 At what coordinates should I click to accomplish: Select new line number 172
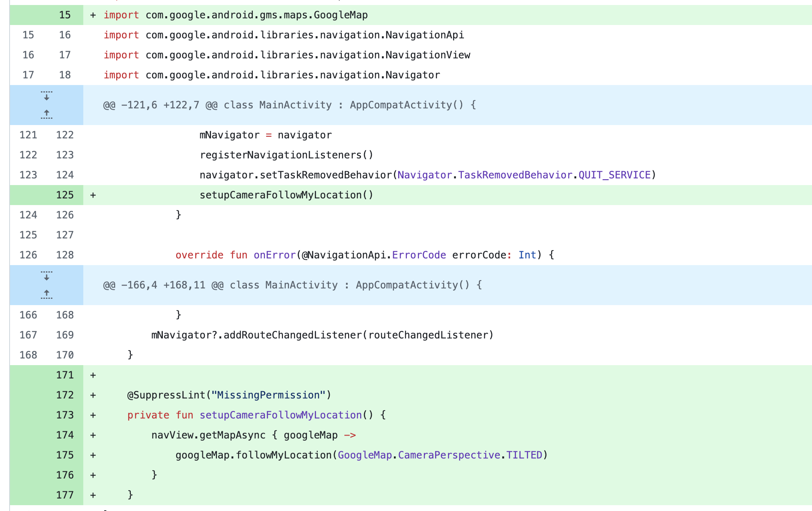click(65, 395)
